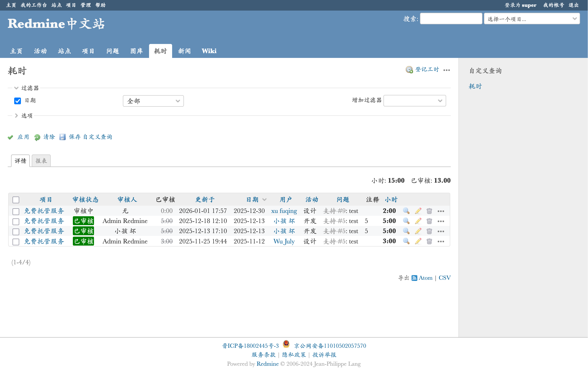Open the 全部 date filter dropdown
588x371 pixels.
click(153, 101)
